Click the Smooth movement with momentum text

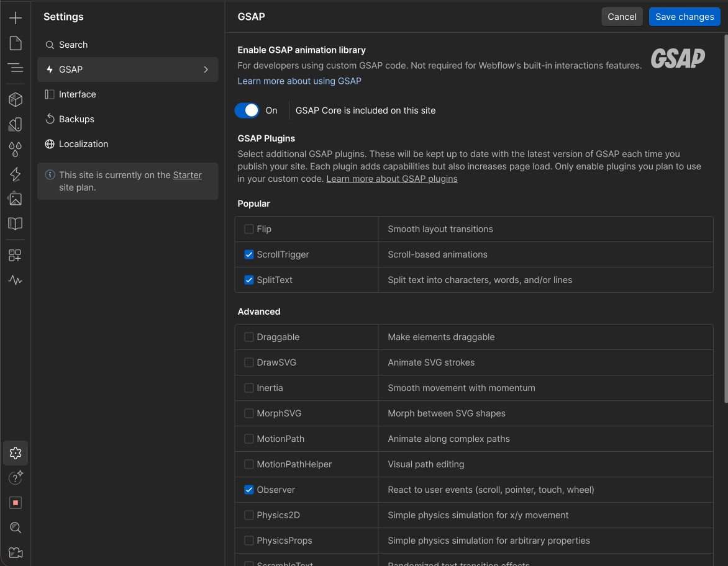coord(461,388)
